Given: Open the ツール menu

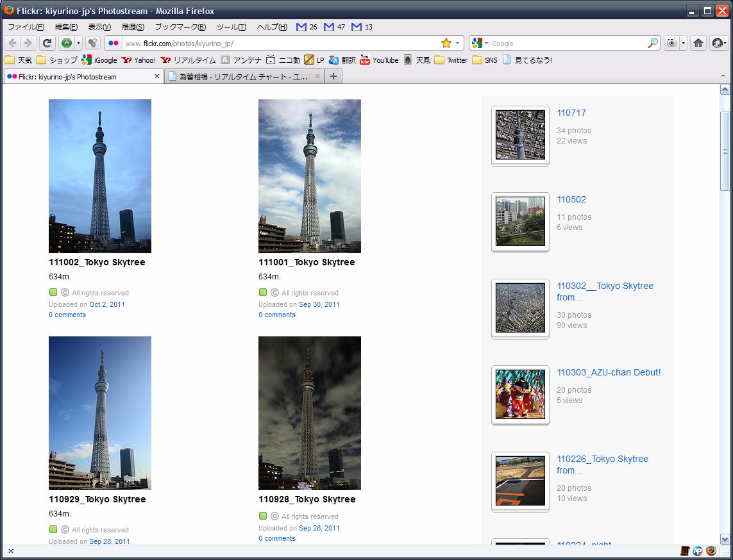Looking at the screenshot, I should pyautogui.click(x=232, y=27).
